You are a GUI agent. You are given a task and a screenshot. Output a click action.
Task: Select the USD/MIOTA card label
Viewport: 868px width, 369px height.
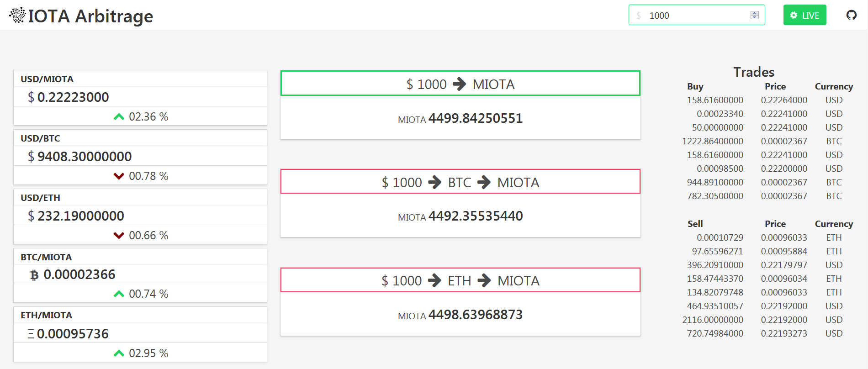[x=47, y=79]
